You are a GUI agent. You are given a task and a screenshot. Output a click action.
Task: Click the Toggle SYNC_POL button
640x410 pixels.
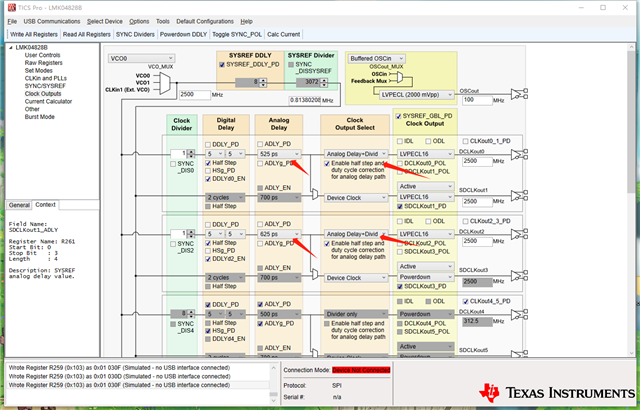click(x=237, y=34)
